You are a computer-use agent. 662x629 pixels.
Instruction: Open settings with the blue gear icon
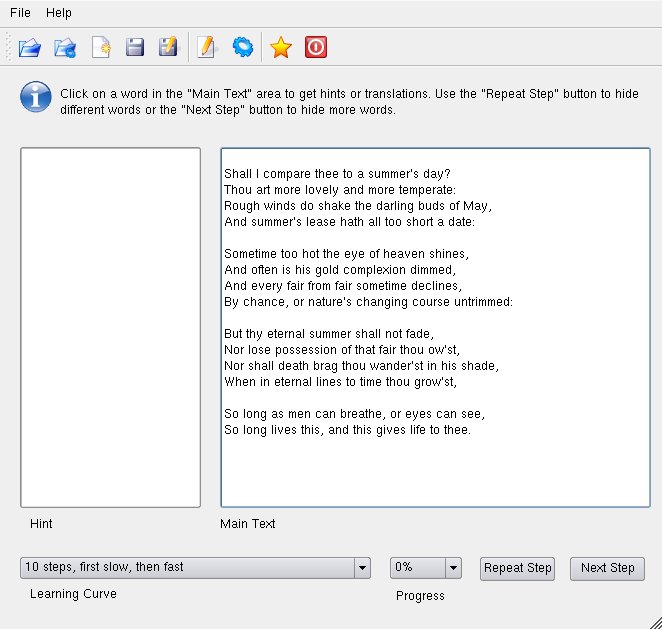(243, 47)
